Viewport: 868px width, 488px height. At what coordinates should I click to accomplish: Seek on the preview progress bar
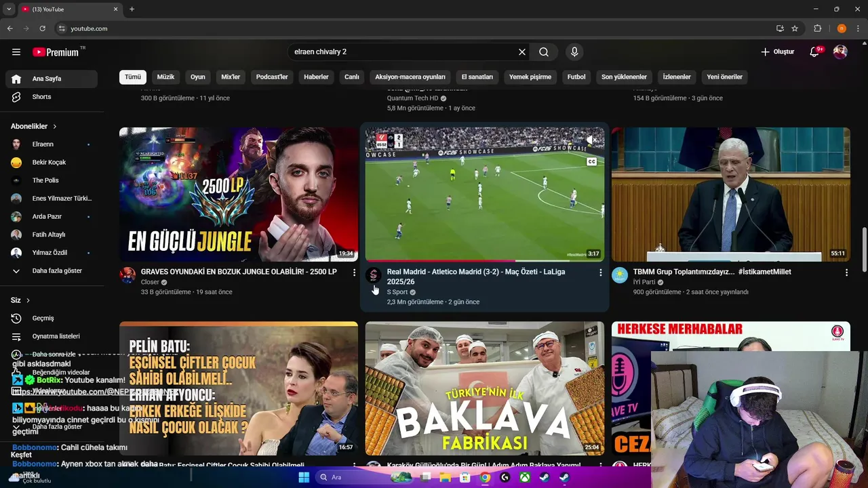coord(484,260)
